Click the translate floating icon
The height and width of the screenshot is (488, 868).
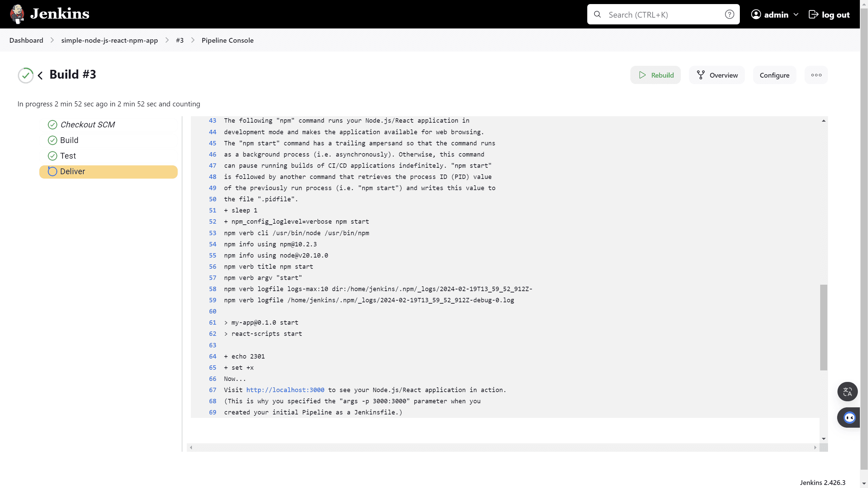847,392
